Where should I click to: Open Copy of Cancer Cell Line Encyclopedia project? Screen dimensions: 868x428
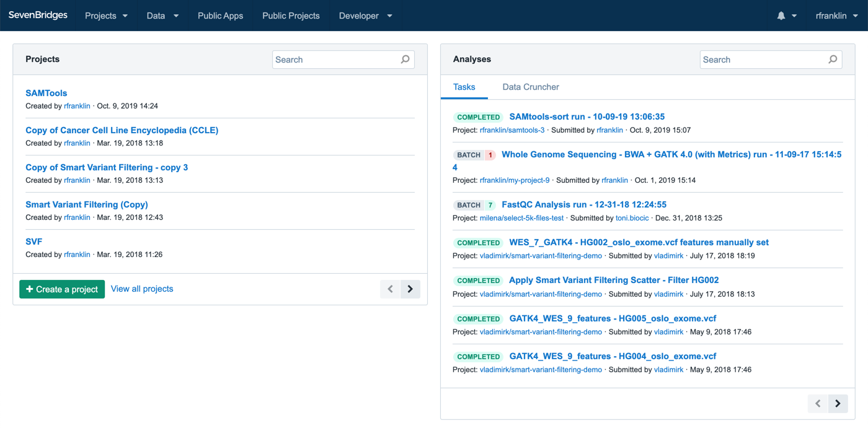[122, 130]
